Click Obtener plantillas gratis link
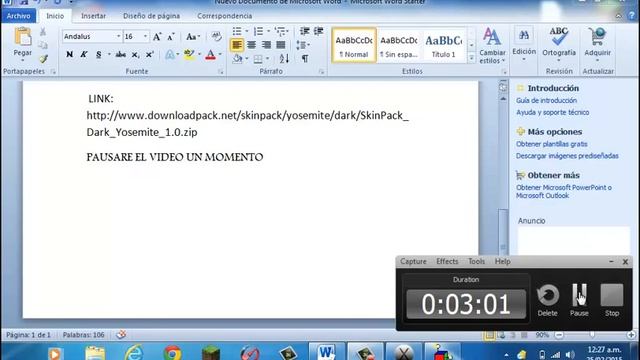Image resolution: width=640 pixels, height=360 pixels. 551,144
